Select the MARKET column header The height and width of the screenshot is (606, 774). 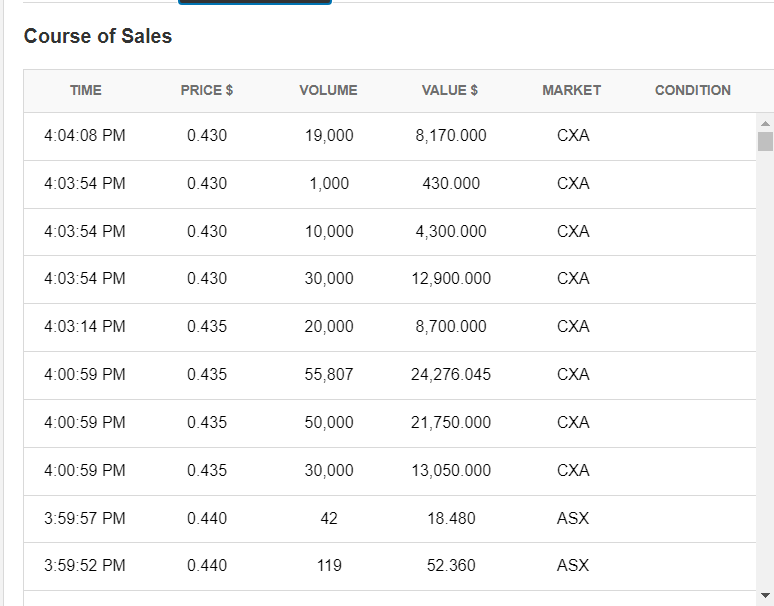[572, 90]
